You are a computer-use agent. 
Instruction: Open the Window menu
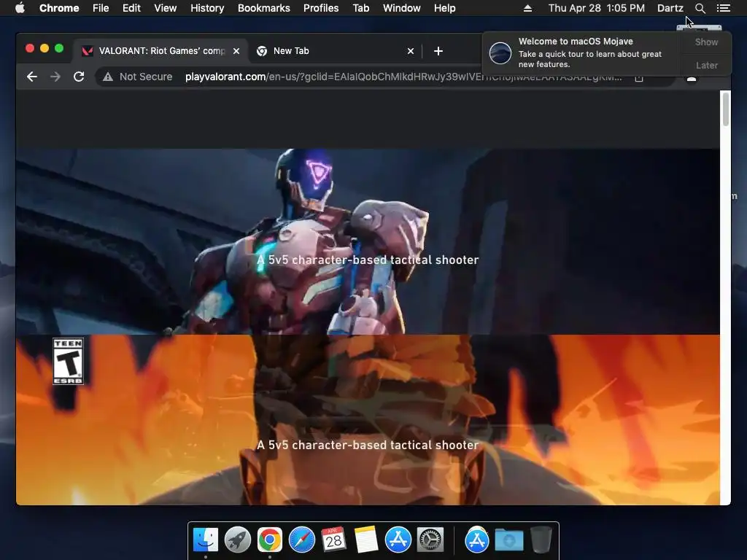[402, 8]
